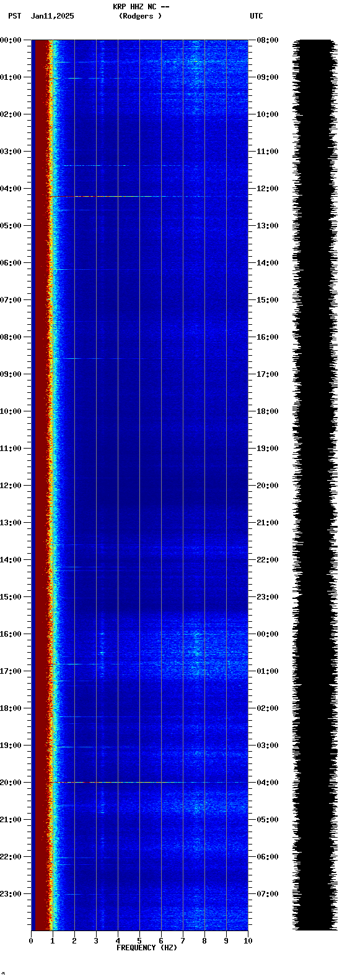The width and height of the screenshot is (342, 980).
Task: Click the 2 tick on frequency axis
Action: pyautogui.click(x=74, y=941)
